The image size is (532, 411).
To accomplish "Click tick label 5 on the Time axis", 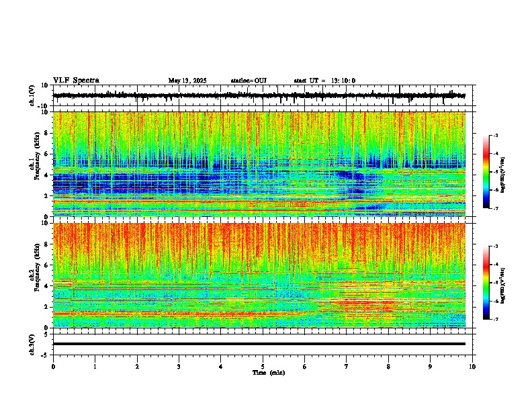I will (x=263, y=367).
